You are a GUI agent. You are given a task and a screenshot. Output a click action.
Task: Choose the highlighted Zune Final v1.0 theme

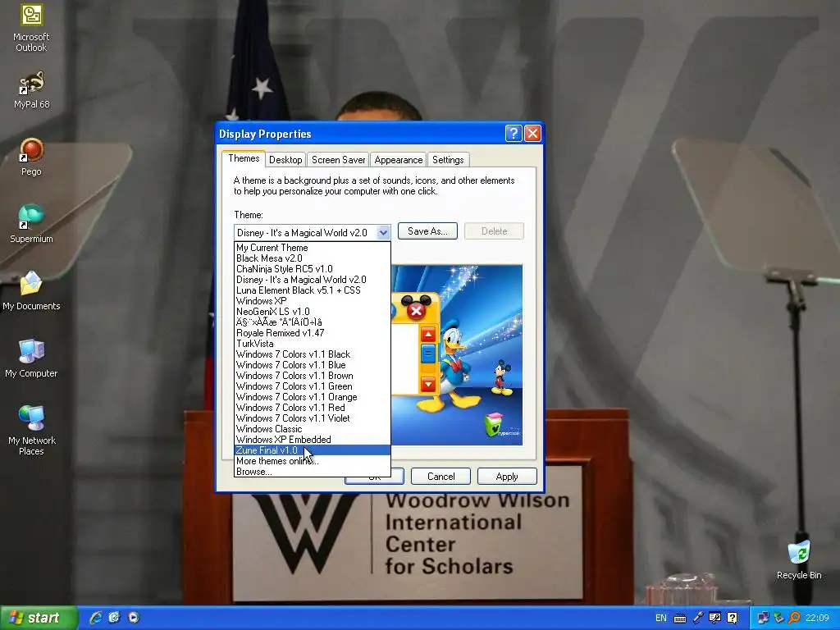(313, 450)
